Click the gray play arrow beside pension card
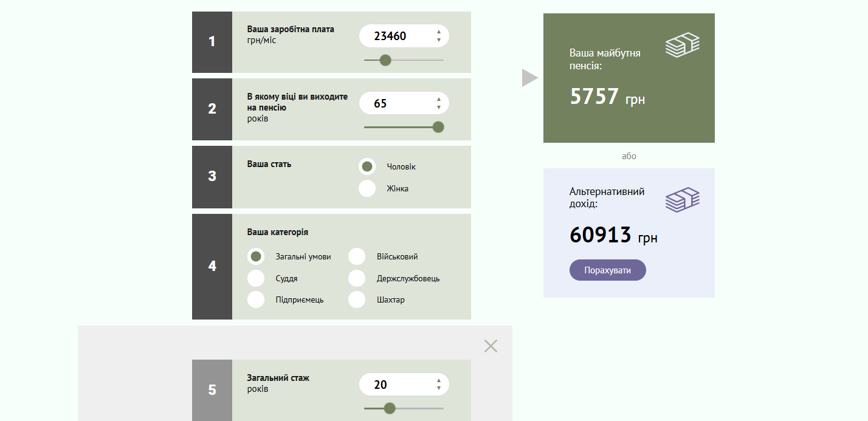 click(x=529, y=78)
